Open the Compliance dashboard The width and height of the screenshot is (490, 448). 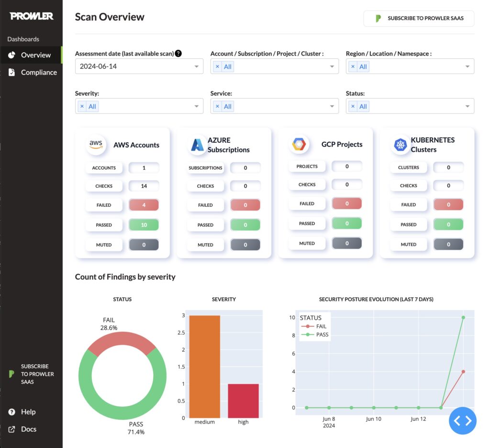(x=31, y=72)
